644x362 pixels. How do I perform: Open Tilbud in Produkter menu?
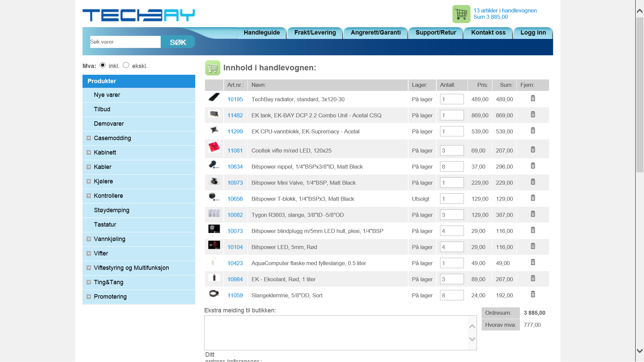[102, 109]
